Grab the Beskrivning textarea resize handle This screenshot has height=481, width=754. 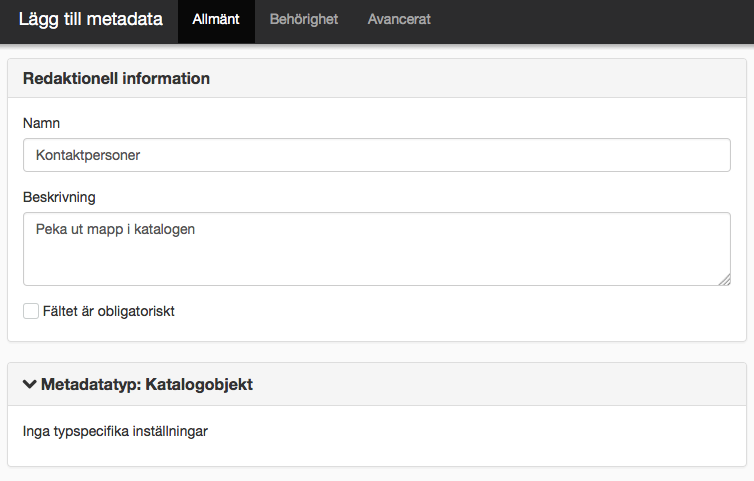[x=725, y=279]
